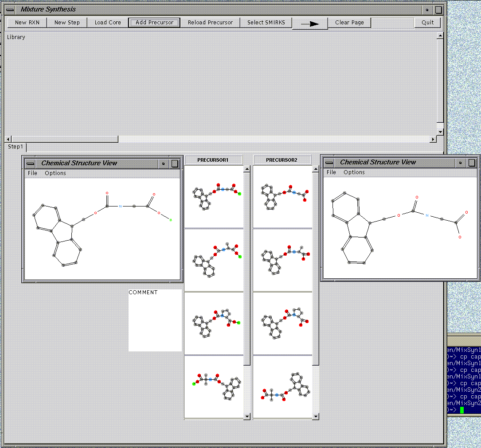Click Library pane scroll-down arrow
Viewport: 481px width, 448px height.
point(440,132)
